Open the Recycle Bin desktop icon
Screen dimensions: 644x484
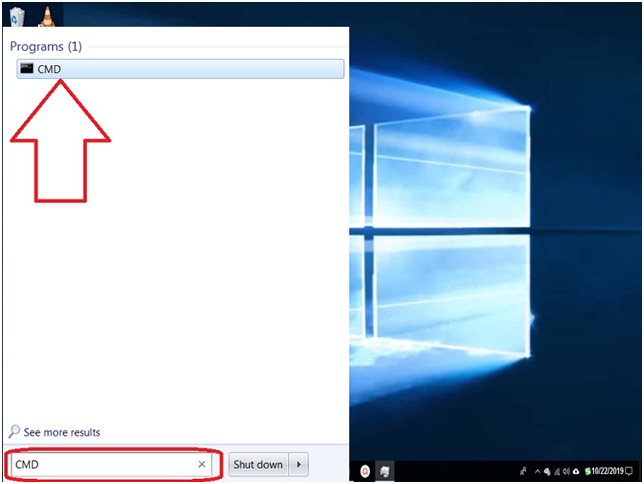coord(17,16)
